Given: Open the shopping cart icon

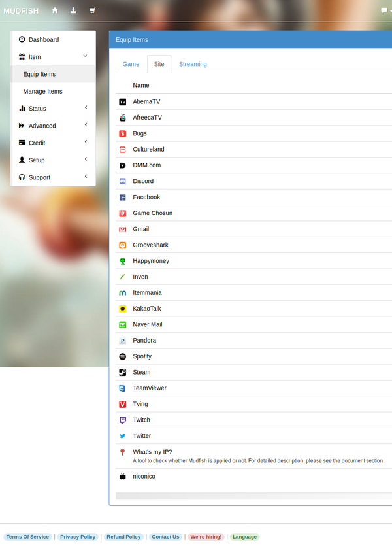Looking at the screenshot, I should tap(92, 10).
